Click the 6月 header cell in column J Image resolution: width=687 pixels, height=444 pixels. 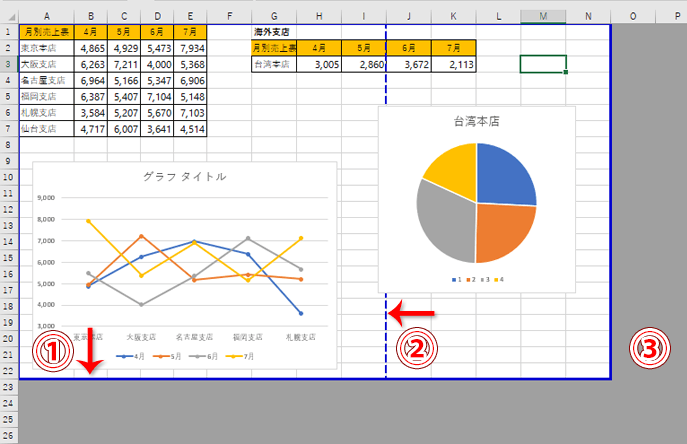point(408,48)
